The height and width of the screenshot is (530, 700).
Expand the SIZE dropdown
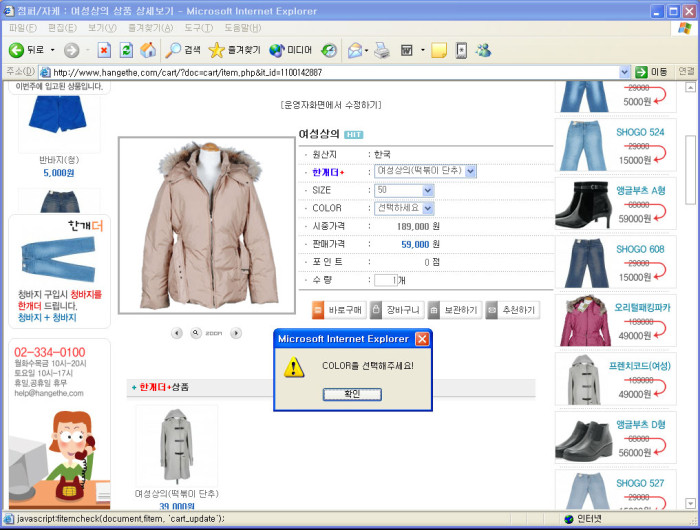pos(427,190)
